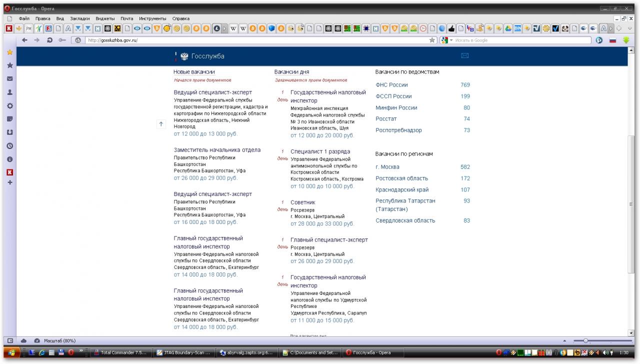Click the envelope icon in site header
This screenshot has width=640, height=364.
(x=464, y=56)
